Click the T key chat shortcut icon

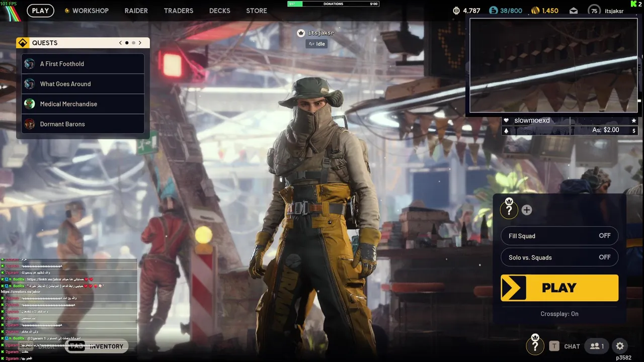coord(554,346)
